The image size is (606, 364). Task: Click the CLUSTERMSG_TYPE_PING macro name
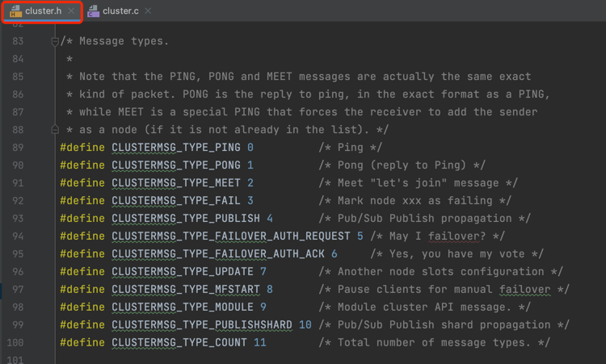[x=176, y=148]
